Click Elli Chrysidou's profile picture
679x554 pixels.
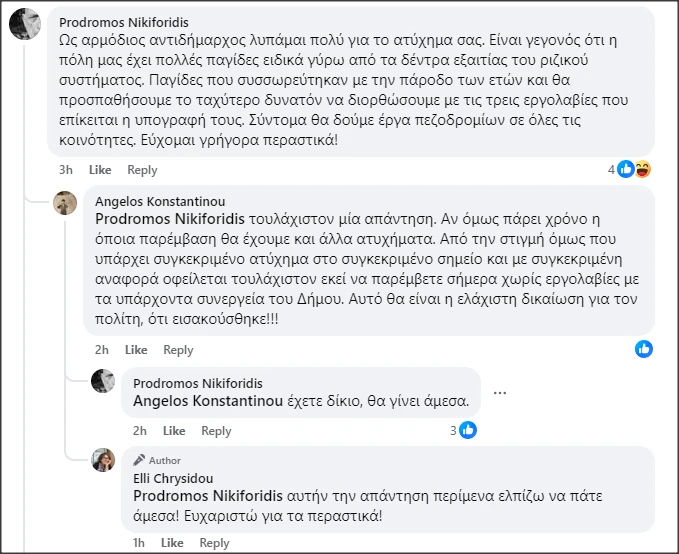click(x=104, y=460)
